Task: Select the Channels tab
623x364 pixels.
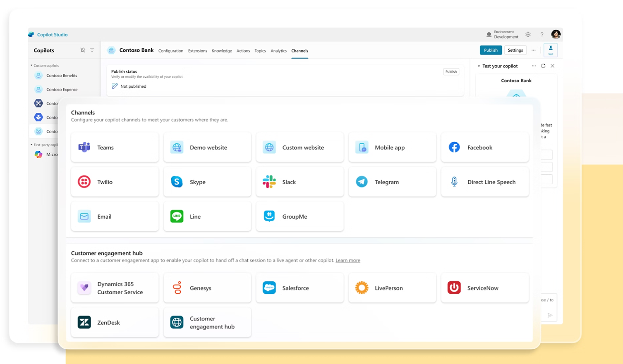Action: pyautogui.click(x=300, y=51)
